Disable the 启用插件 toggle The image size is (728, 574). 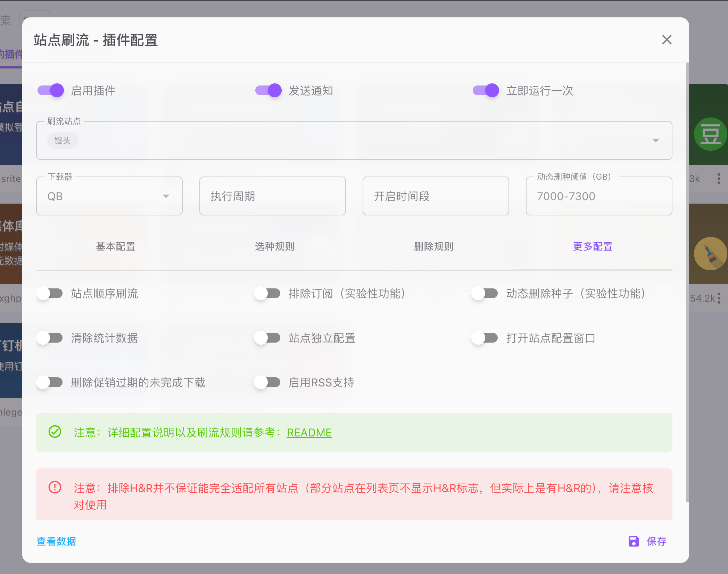51,91
